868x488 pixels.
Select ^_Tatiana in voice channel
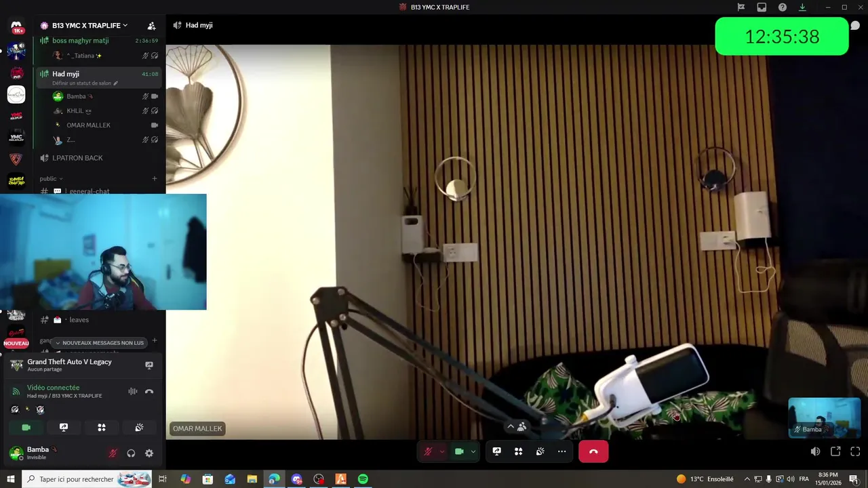coord(100,56)
